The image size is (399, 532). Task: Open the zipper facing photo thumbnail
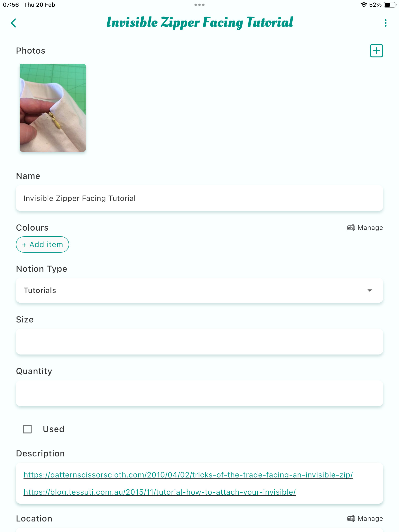pyautogui.click(x=53, y=107)
